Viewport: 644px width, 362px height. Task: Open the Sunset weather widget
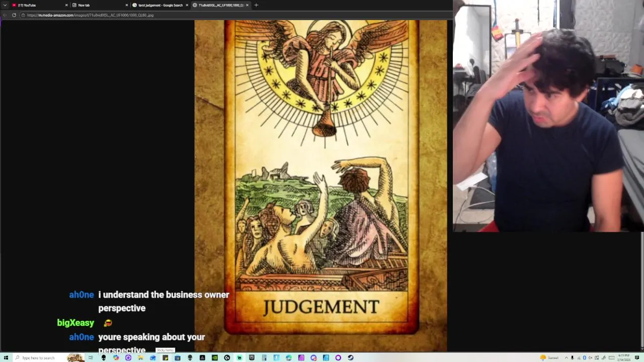click(x=549, y=357)
